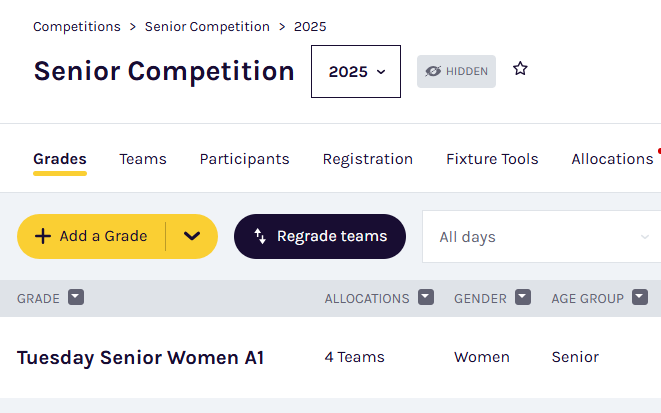Open the Registration tab
The image size is (661, 413).
(367, 158)
